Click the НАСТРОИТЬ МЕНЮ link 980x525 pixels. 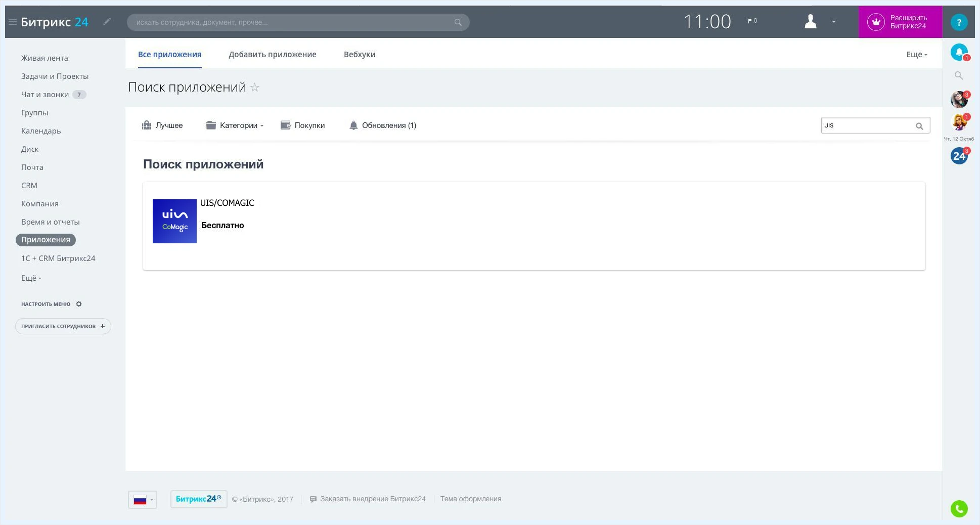46,304
